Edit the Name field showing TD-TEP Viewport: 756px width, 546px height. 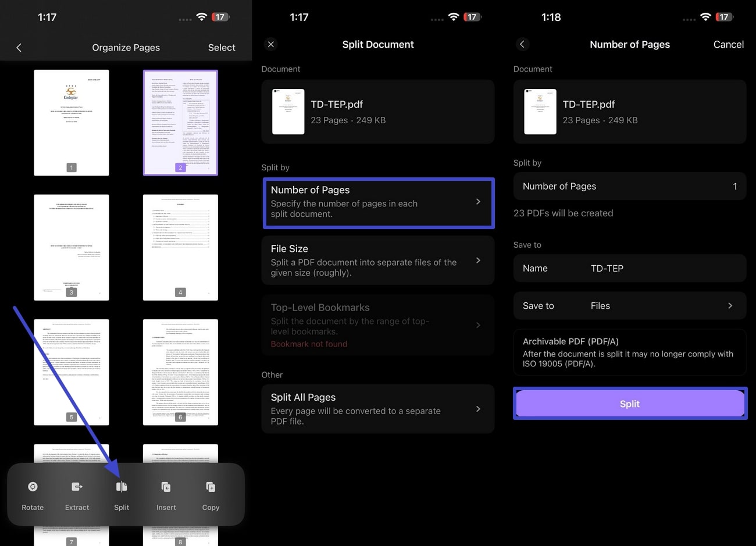(x=630, y=268)
